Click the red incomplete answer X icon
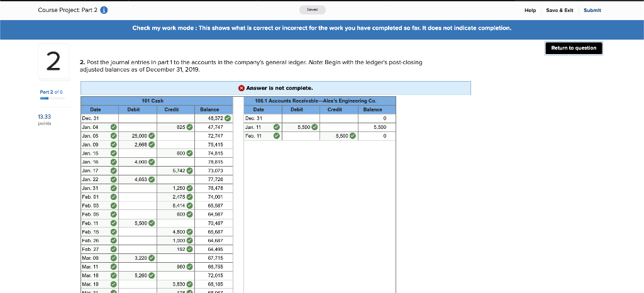The height and width of the screenshot is (293, 644). [241, 88]
